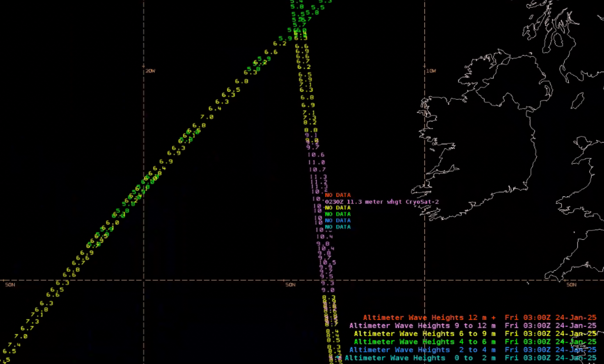
Task: Click the '0230Z 11.3 meter whgt CryoSat-2' readout
Action: 382,201
